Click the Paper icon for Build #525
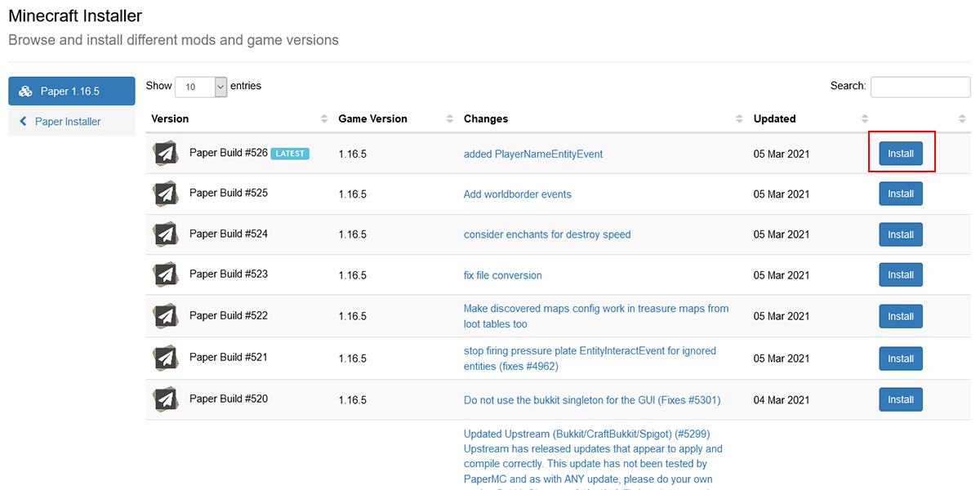This screenshot has height=490, width=980. tap(166, 194)
